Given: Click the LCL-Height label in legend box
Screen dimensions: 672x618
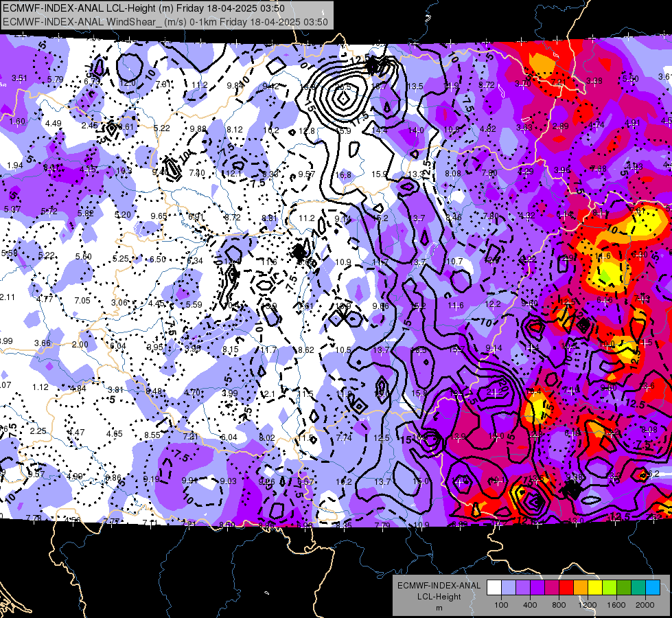Looking at the screenshot, I should tap(439, 597).
